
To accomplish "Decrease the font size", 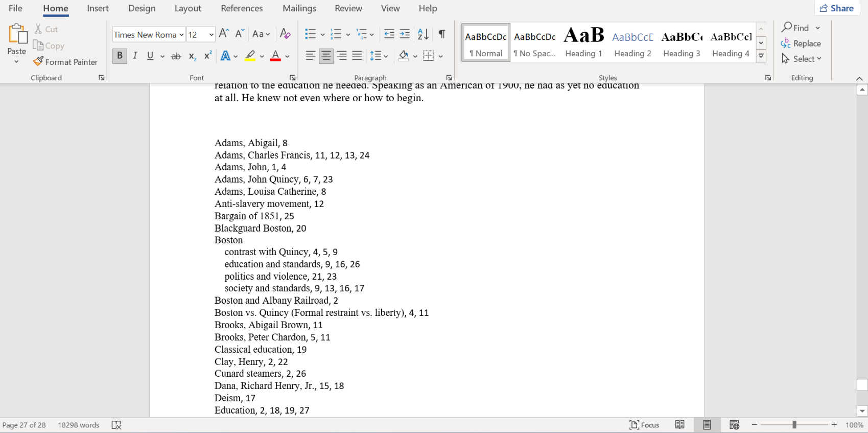I will click(x=239, y=34).
